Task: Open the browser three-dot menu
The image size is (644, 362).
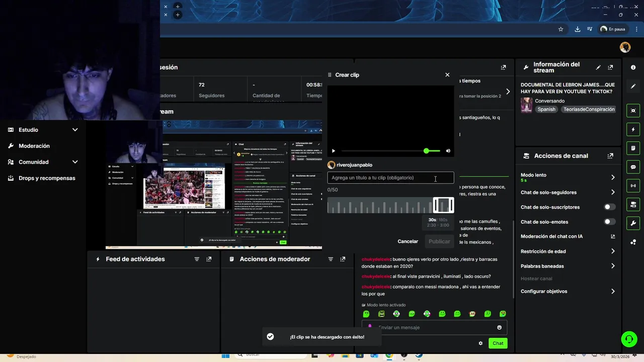Action: tap(636, 29)
